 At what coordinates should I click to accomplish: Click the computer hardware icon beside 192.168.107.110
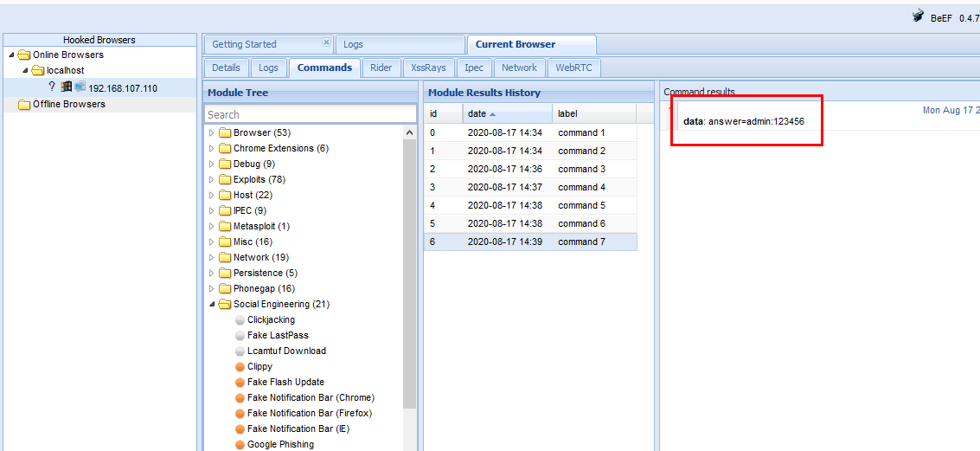pos(80,87)
